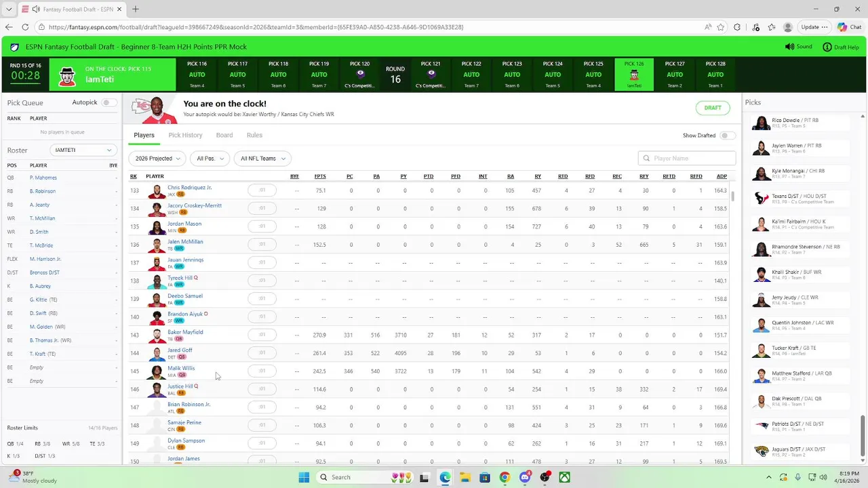
Task: Click the Round 16 marker
Action: [x=395, y=75]
